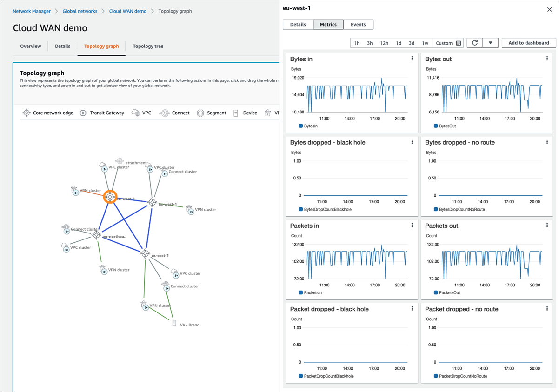Refresh the eu-west-1 metrics charts
The height and width of the screenshot is (392, 559).
coord(474,42)
